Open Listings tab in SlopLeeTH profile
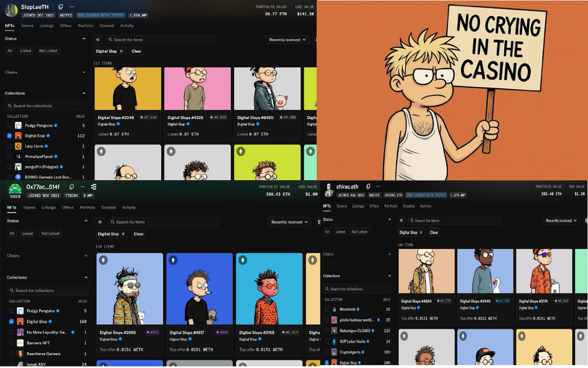 [x=47, y=26]
